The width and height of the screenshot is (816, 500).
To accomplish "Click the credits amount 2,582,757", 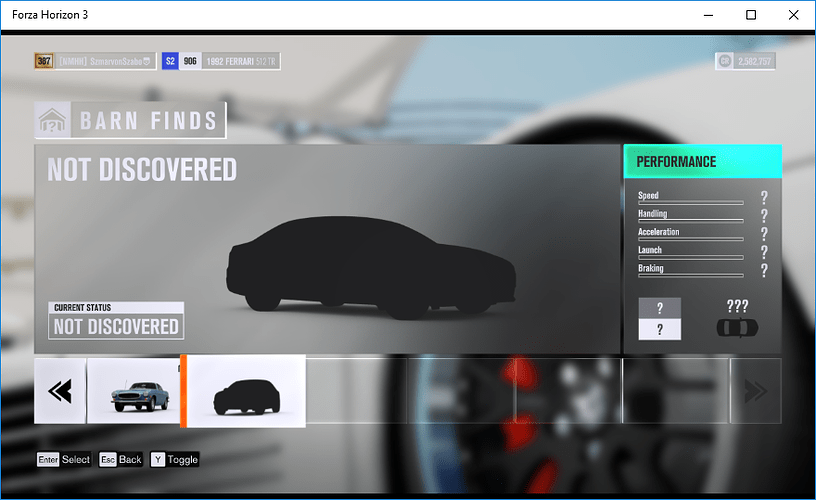I will [754, 61].
